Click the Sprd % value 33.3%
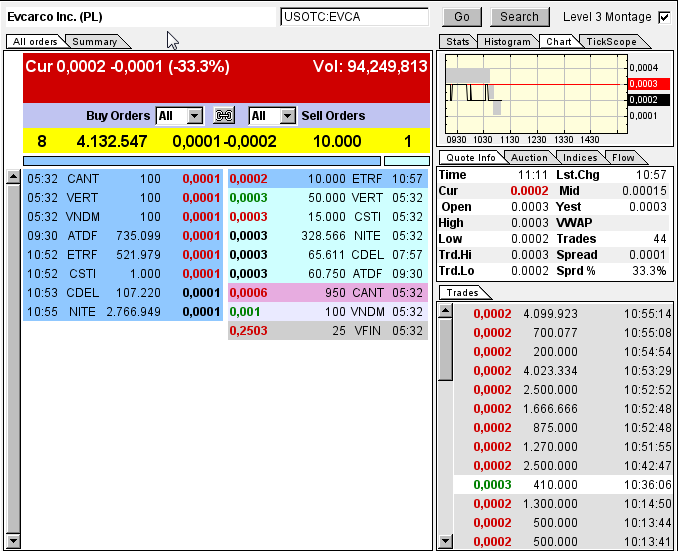 [x=649, y=271]
